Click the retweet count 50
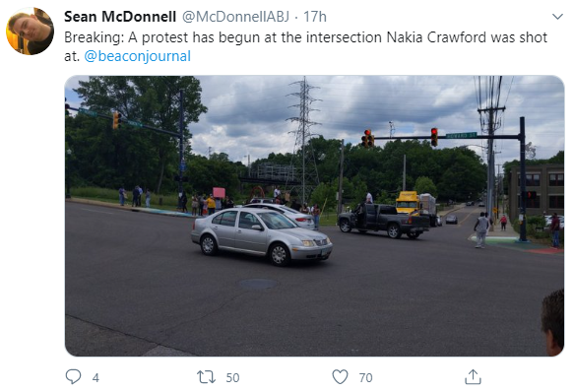Screen dimensions: 573x392 point(232,378)
